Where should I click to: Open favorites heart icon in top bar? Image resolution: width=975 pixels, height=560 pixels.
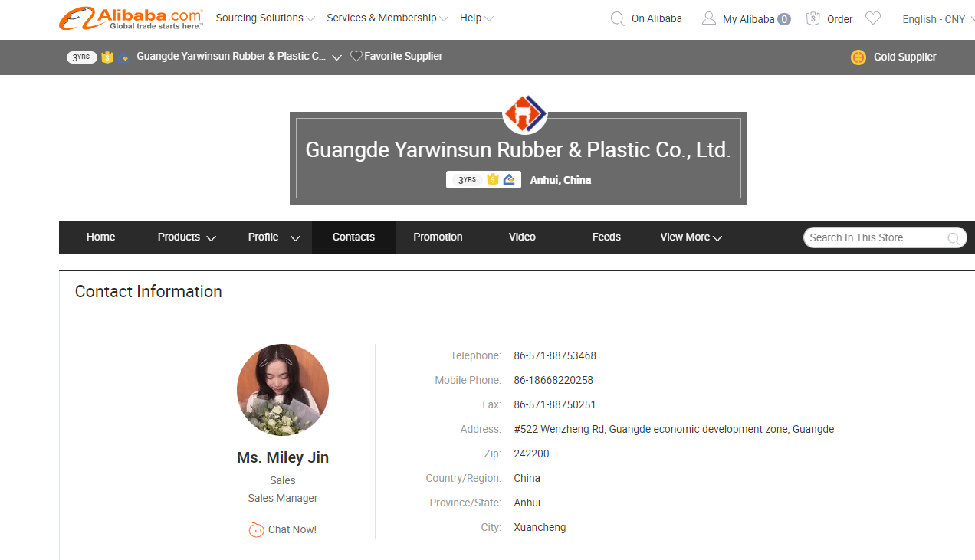873,18
